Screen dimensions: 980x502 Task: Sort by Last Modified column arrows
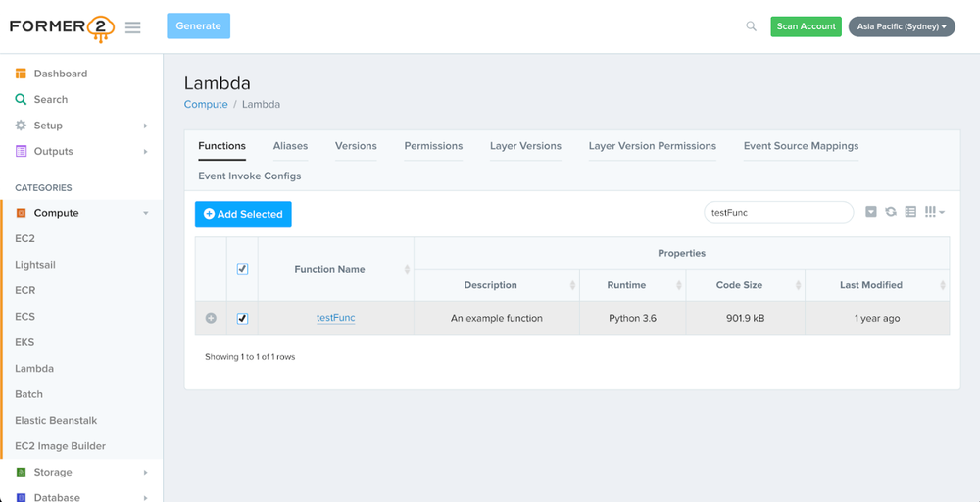click(x=943, y=285)
